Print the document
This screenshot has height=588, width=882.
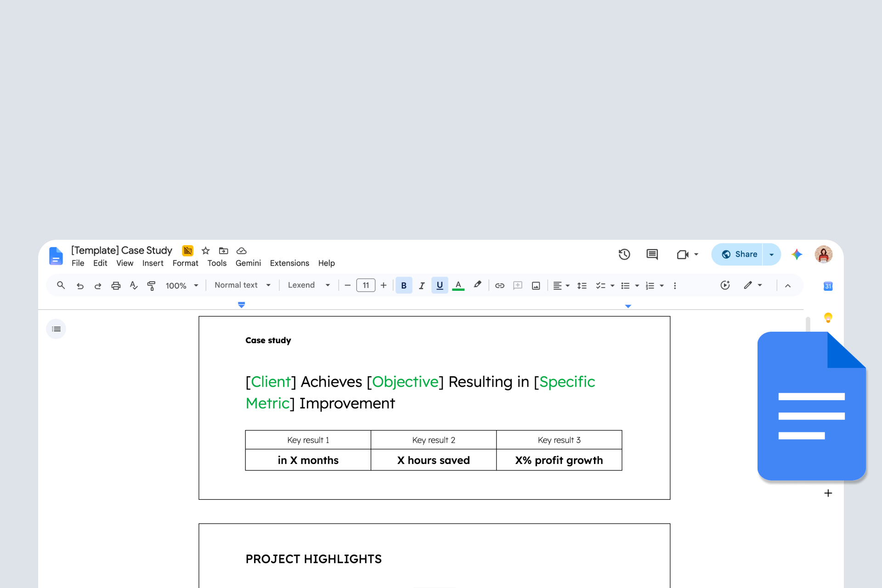116,286
